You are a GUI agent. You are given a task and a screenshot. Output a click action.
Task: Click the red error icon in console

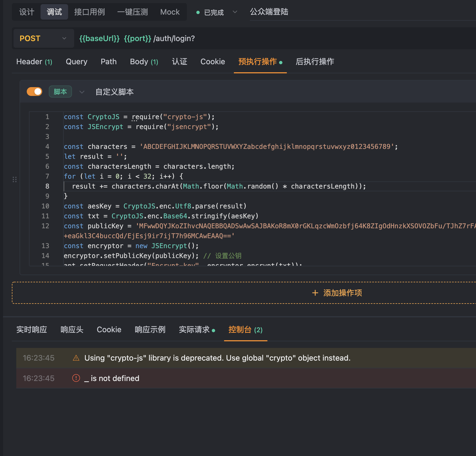point(76,378)
